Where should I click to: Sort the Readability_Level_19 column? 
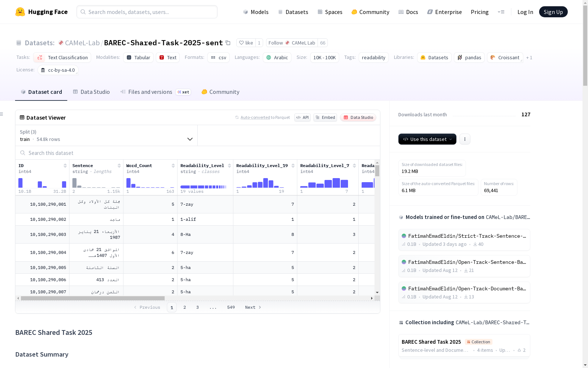(x=293, y=166)
